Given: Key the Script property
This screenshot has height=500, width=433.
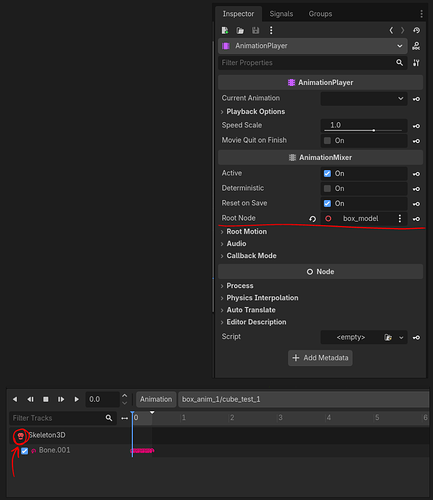Looking at the screenshot, I should pyautogui.click(x=416, y=338).
